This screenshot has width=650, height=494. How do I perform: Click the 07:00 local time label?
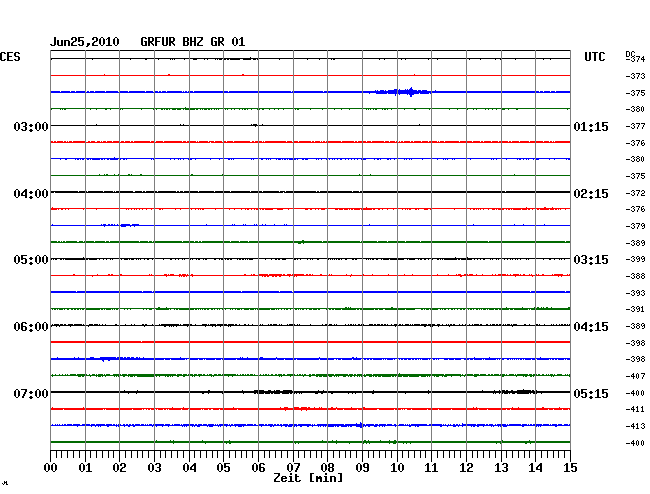[31, 393]
